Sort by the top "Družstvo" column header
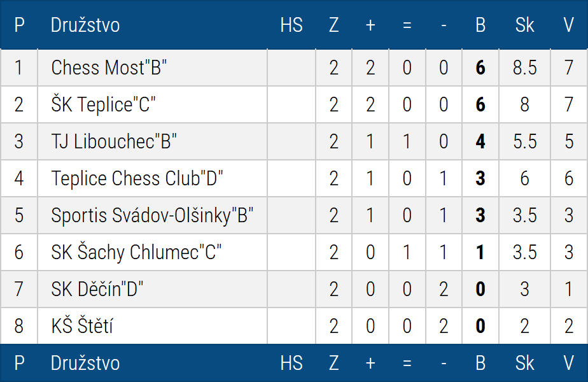588x382 pixels. tap(85, 25)
